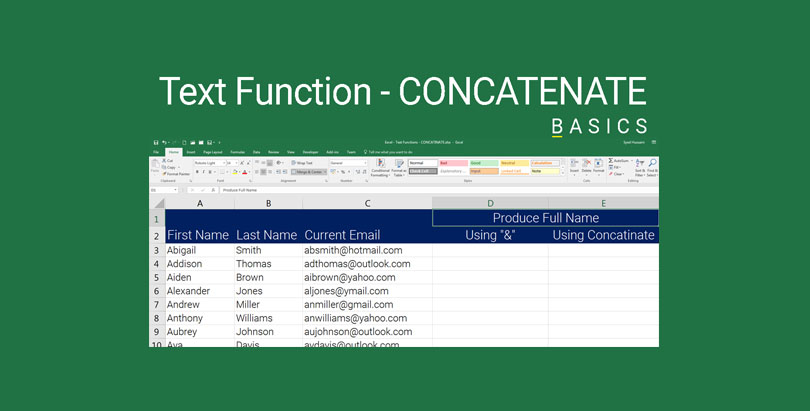Apply Underline formatting
This screenshot has width=810, height=411.
(x=210, y=172)
